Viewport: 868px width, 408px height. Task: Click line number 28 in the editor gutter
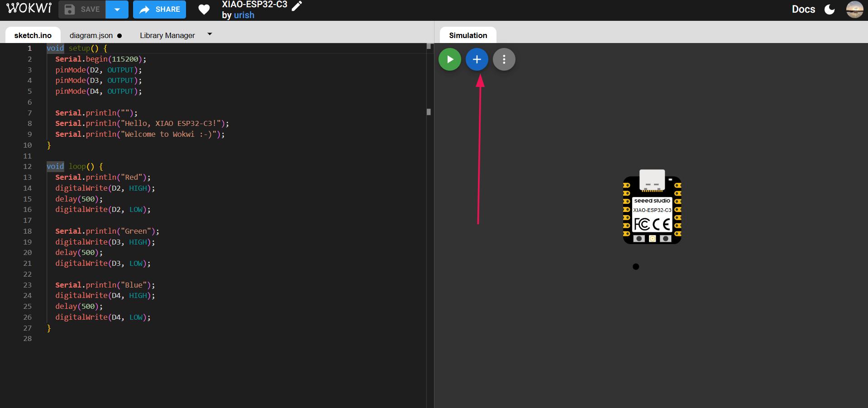(28, 338)
